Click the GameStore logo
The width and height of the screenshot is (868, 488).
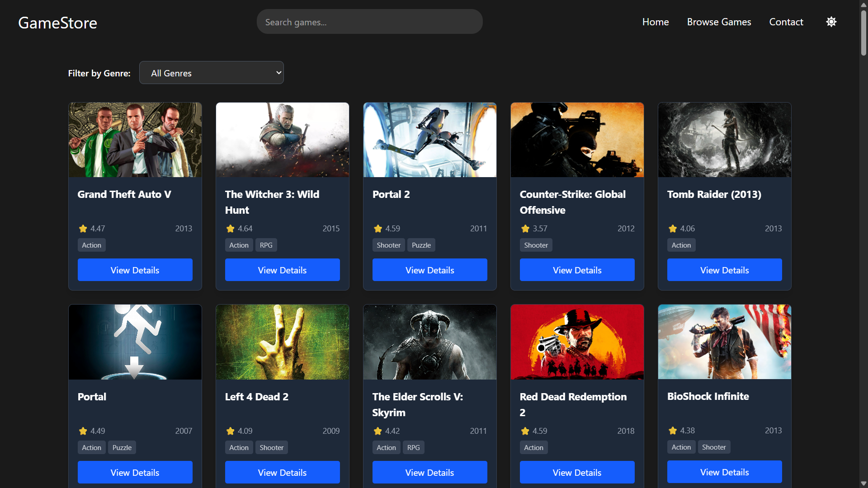[x=57, y=23]
